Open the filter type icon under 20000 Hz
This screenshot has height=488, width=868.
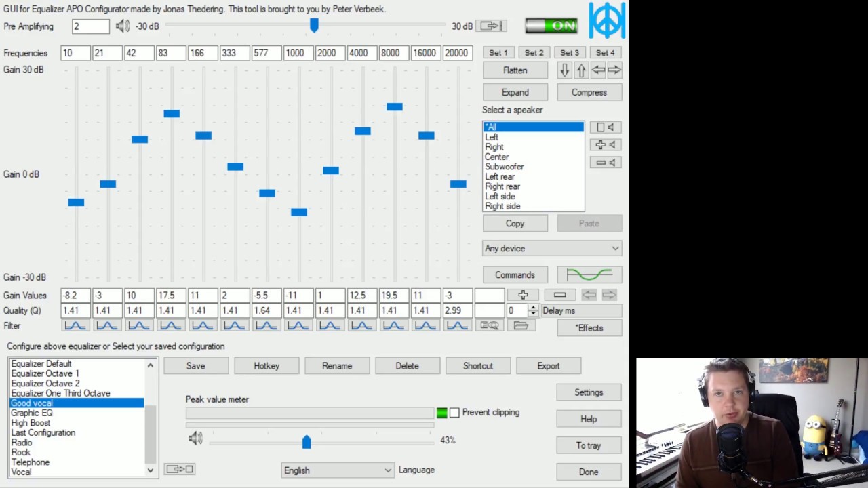tap(458, 326)
